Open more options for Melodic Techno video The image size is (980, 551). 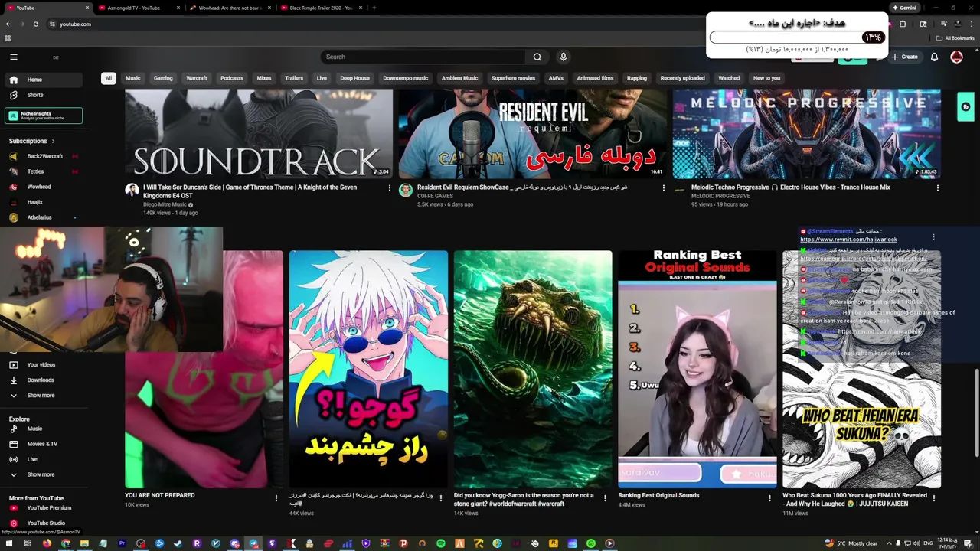[x=937, y=187]
